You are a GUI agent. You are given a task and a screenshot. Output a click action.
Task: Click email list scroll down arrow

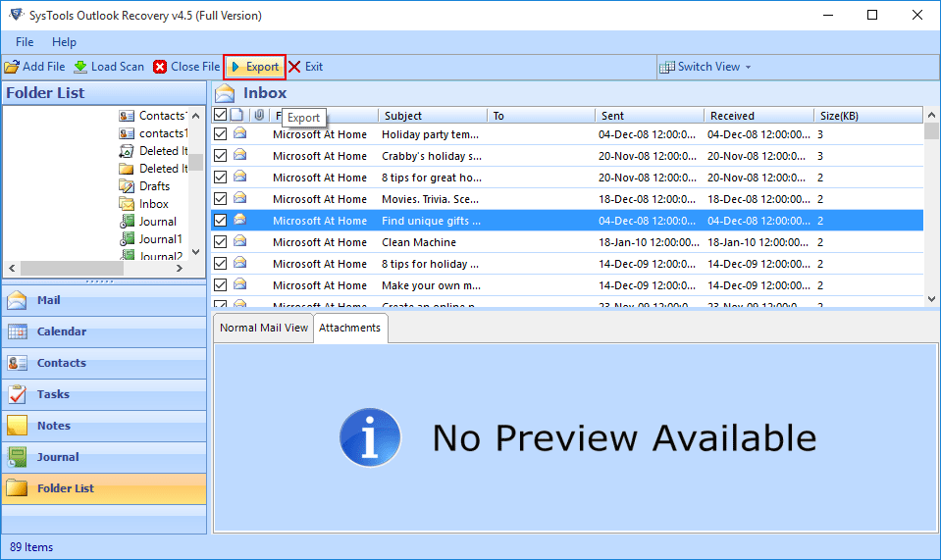pos(931,298)
